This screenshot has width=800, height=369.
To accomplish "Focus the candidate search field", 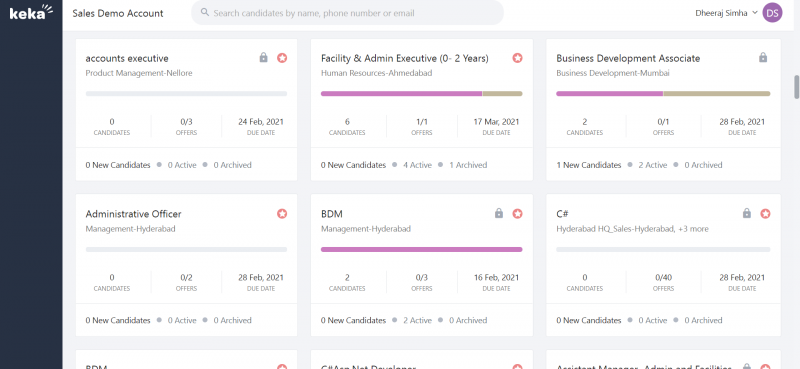I will pos(347,13).
